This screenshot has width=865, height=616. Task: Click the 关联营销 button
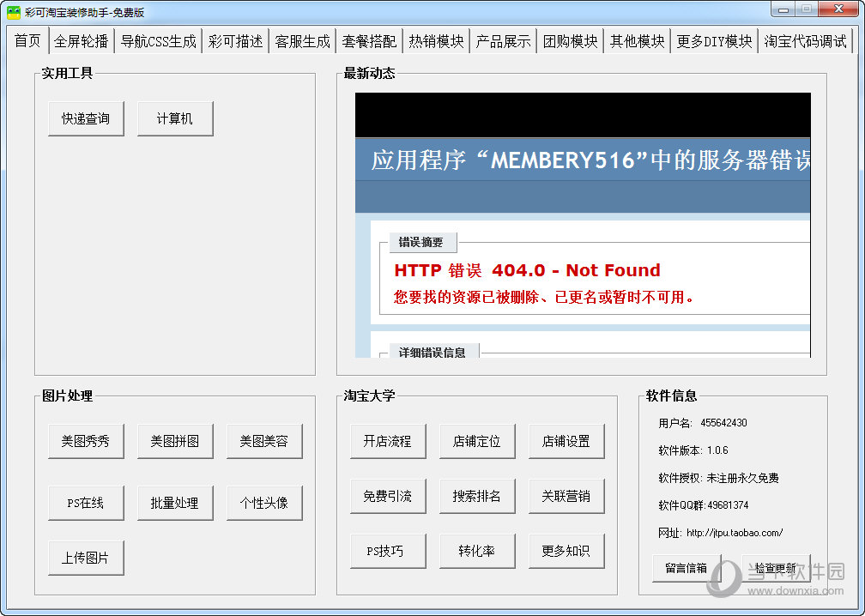(x=567, y=497)
